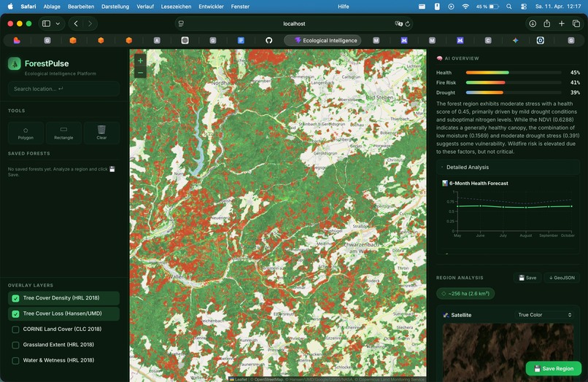Focus the Search location field
Image resolution: width=588 pixels, height=382 pixels.
tap(63, 89)
